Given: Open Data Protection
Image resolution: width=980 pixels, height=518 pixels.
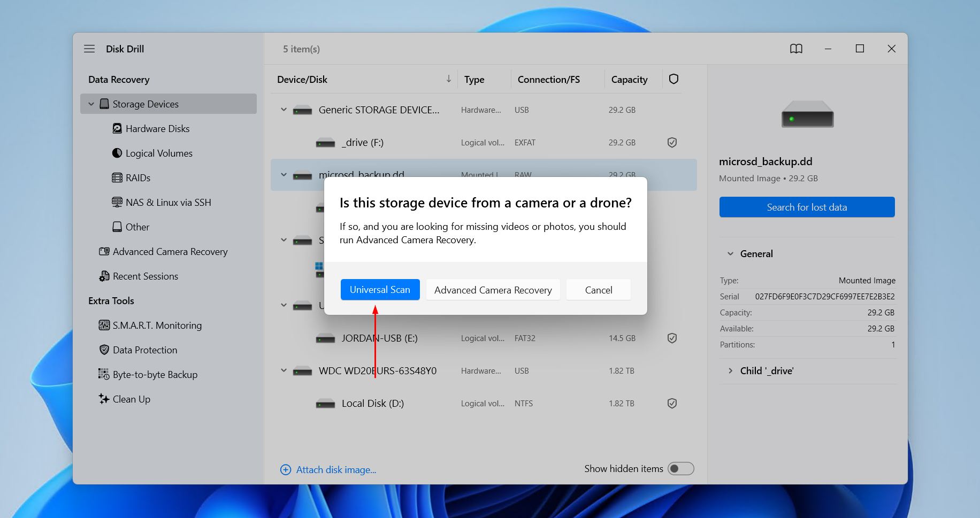Looking at the screenshot, I should (x=144, y=350).
